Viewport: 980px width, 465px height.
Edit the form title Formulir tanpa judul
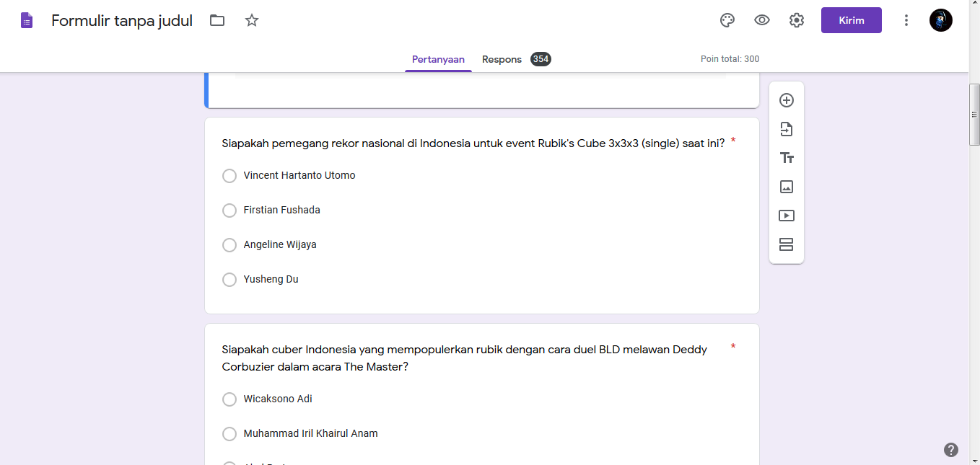(122, 20)
